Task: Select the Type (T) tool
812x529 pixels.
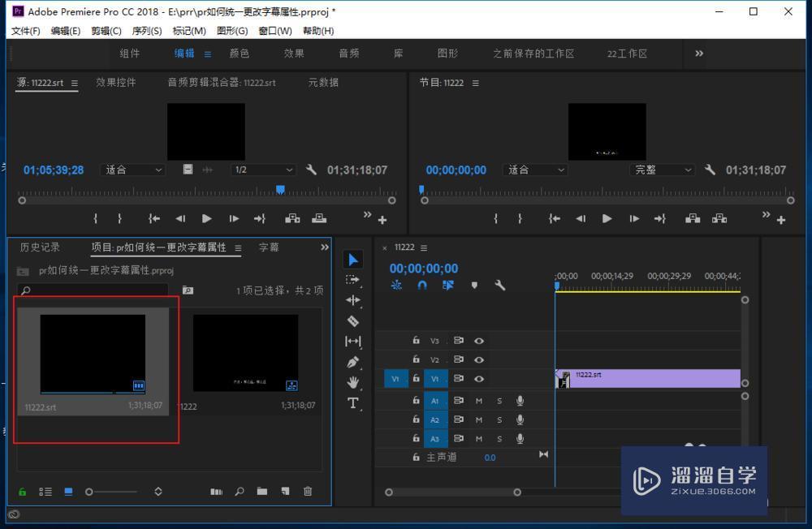Action: pos(353,402)
